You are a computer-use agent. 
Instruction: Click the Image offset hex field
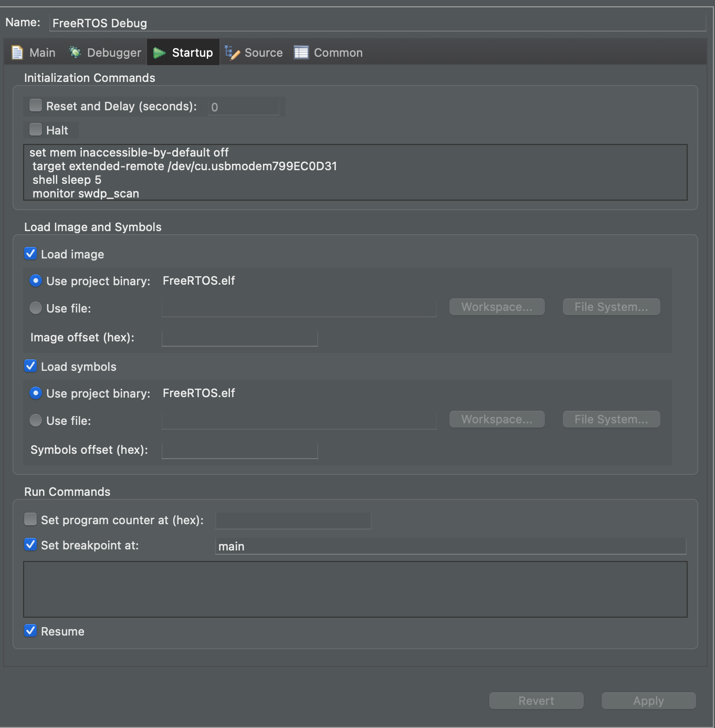[240, 338]
